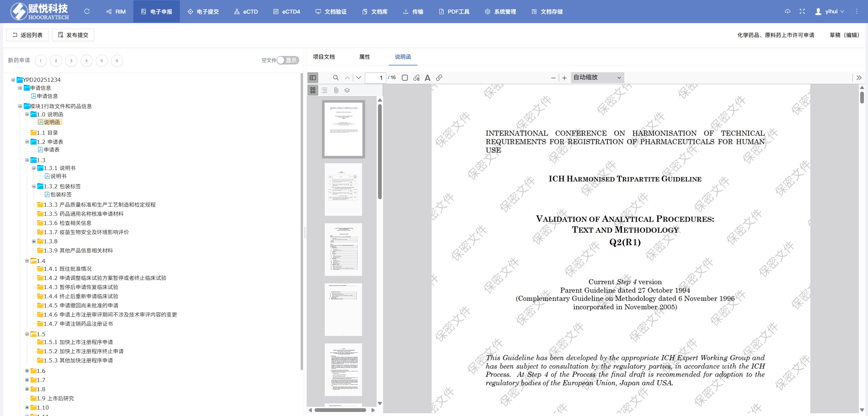Select page 2 thumbnail
This screenshot has height=416, width=868.
[x=343, y=189]
